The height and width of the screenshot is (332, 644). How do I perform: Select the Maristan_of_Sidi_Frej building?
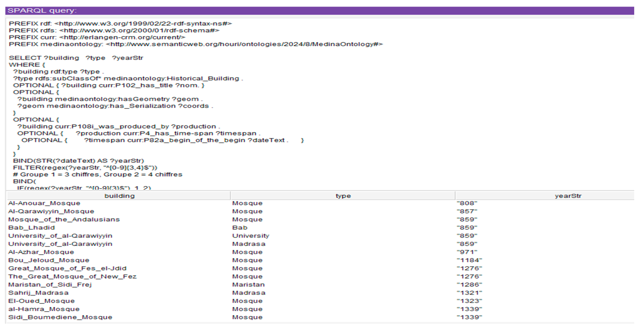tap(50, 285)
